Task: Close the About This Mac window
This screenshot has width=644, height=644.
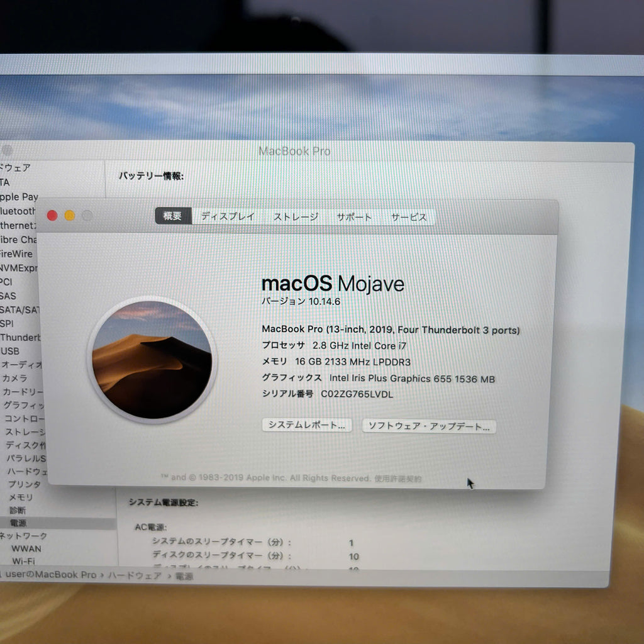Action: point(52,215)
